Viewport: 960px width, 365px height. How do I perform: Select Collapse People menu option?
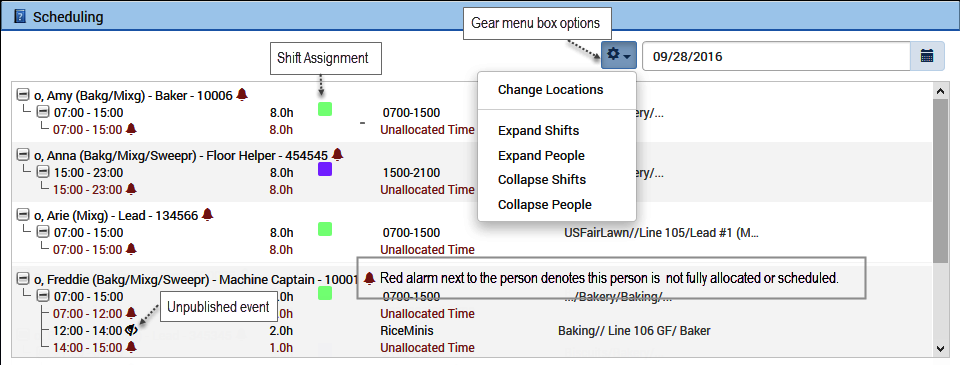(544, 205)
